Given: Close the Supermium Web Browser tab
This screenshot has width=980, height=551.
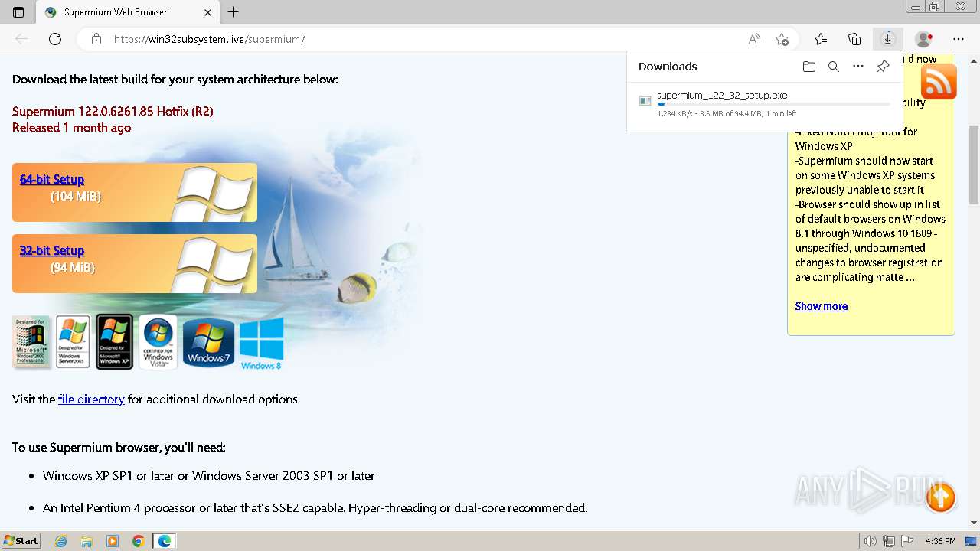Looking at the screenshot, I should (x=208, y=12).
